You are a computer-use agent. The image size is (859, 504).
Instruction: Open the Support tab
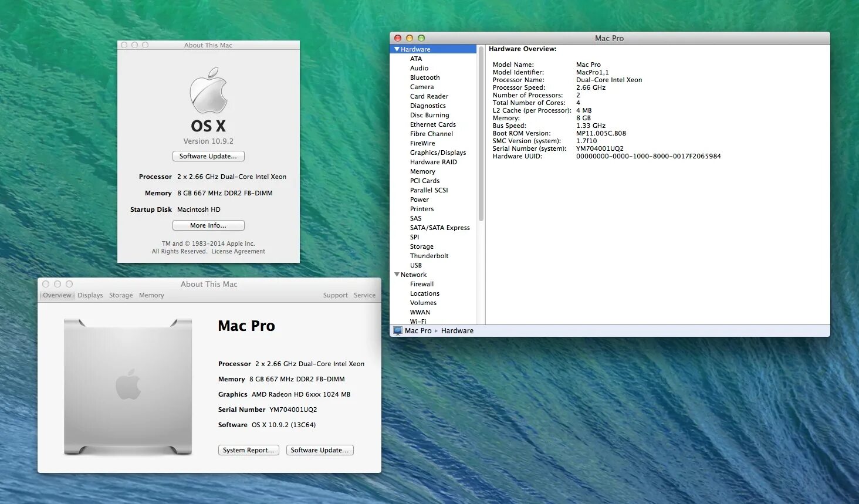pos(336,295)
